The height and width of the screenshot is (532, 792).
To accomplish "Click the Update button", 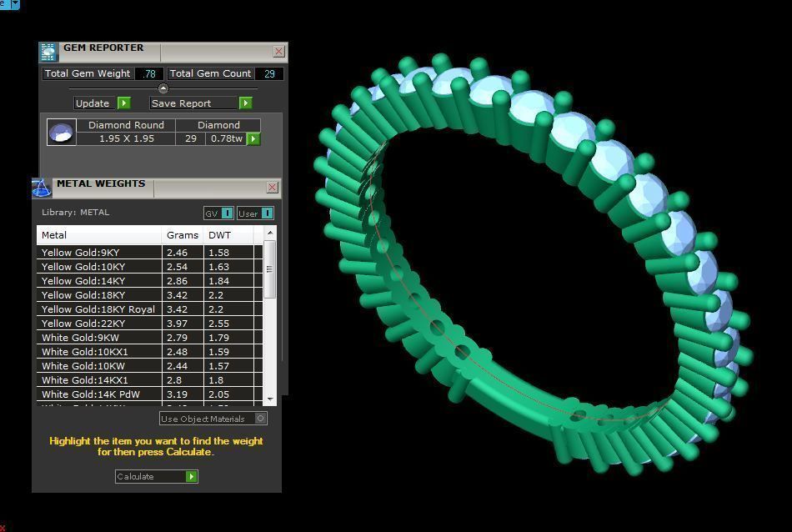I will click(x=102, y=103).
